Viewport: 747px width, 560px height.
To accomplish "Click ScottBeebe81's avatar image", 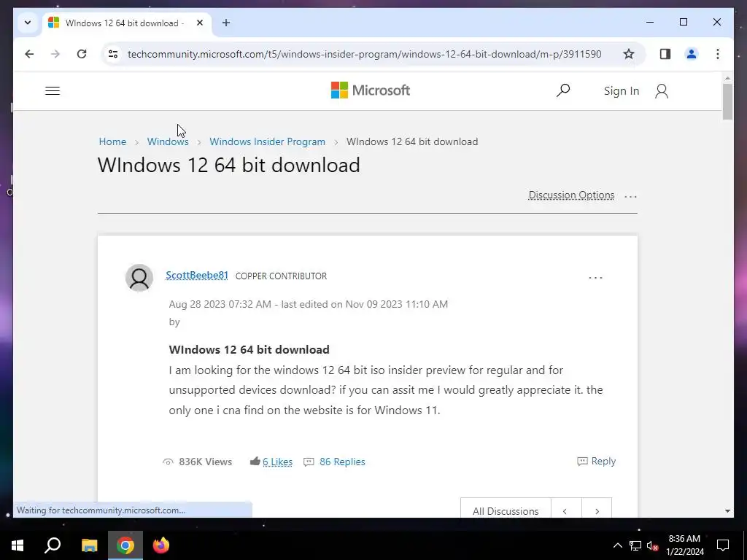I will (x=139, y=278).
